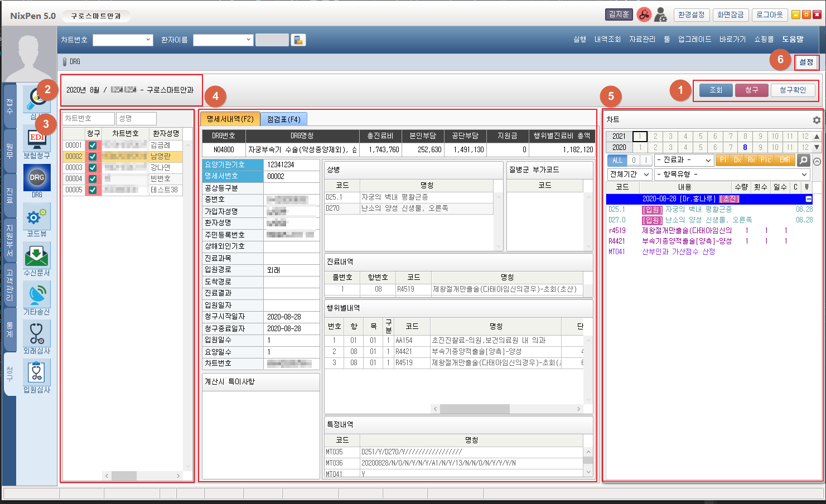The width and height of the screenshot is (826, 504).
Task: Open the 코드뷰 gear icon
Action: (37, 217)
